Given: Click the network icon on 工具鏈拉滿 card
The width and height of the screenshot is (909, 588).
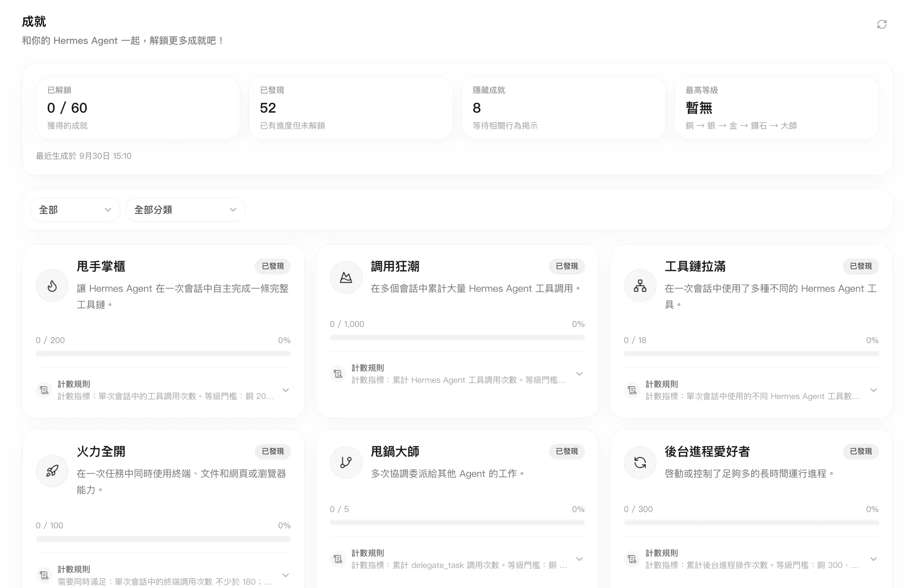Looking at the screenshot, I should pos(640,286).
